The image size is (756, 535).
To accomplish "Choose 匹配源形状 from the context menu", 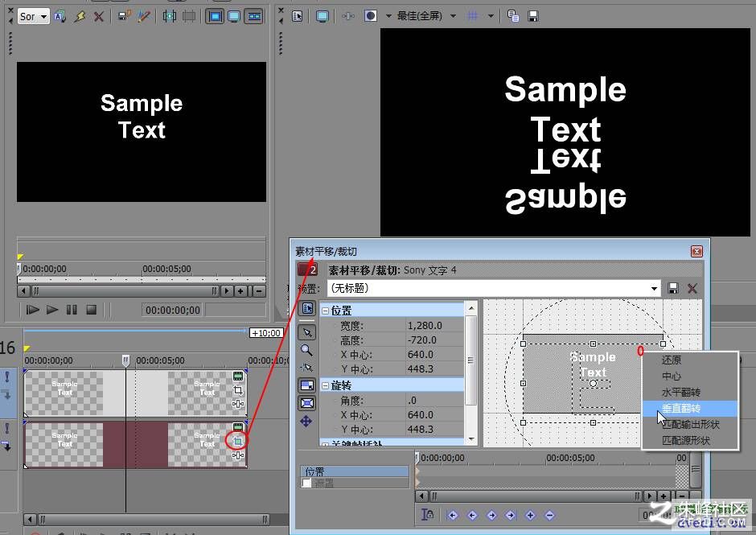I will (x=686, y=440).
